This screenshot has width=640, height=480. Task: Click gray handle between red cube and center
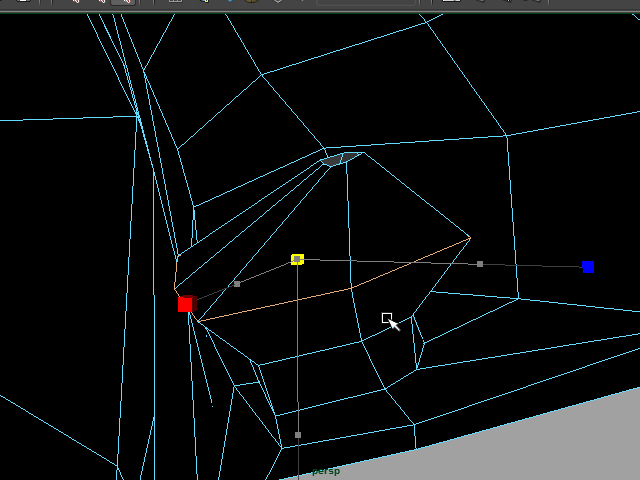click(x=237, y=284)
